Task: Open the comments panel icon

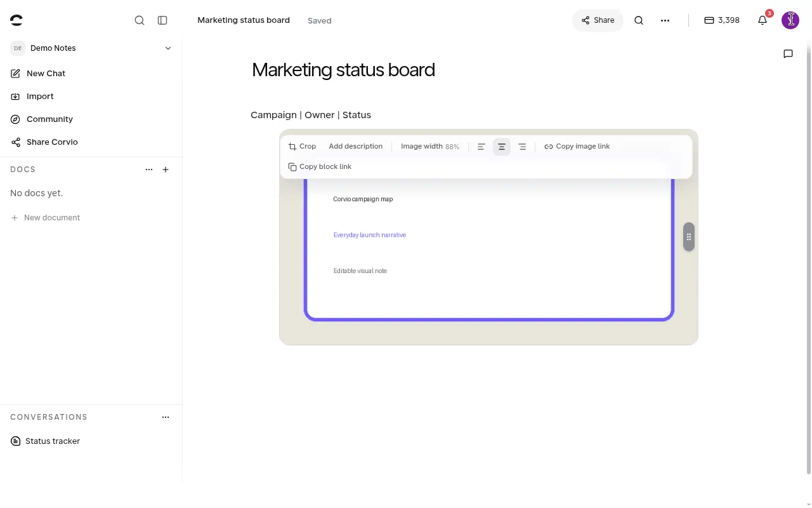Action: pos(788,54)
